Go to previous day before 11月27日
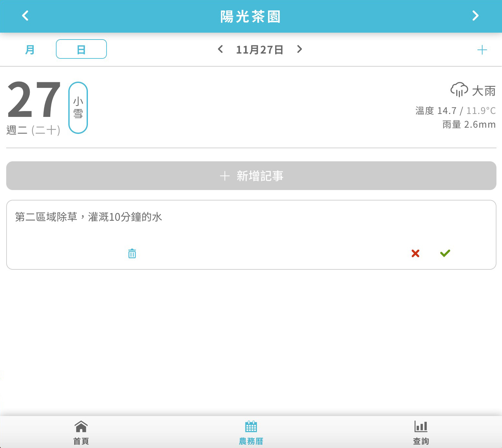 pyautogui.click(x=221, y=49)
